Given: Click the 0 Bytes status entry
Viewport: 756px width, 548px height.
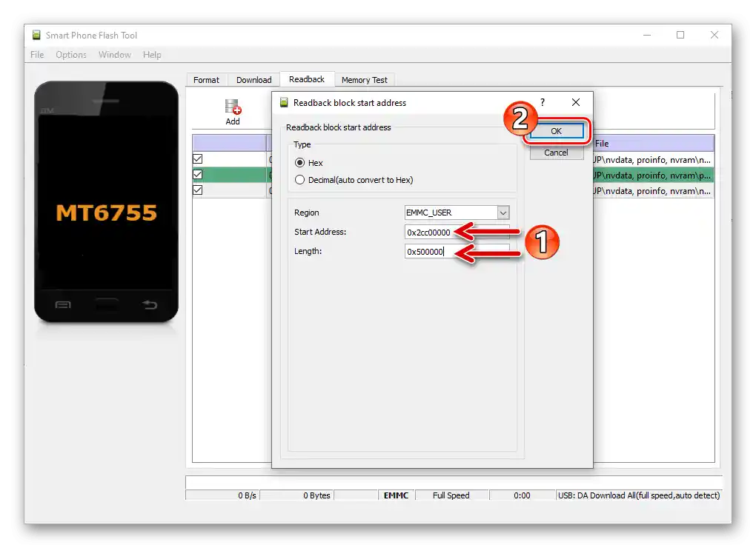Looking at the screenshot, I should (x=296, y=495).
